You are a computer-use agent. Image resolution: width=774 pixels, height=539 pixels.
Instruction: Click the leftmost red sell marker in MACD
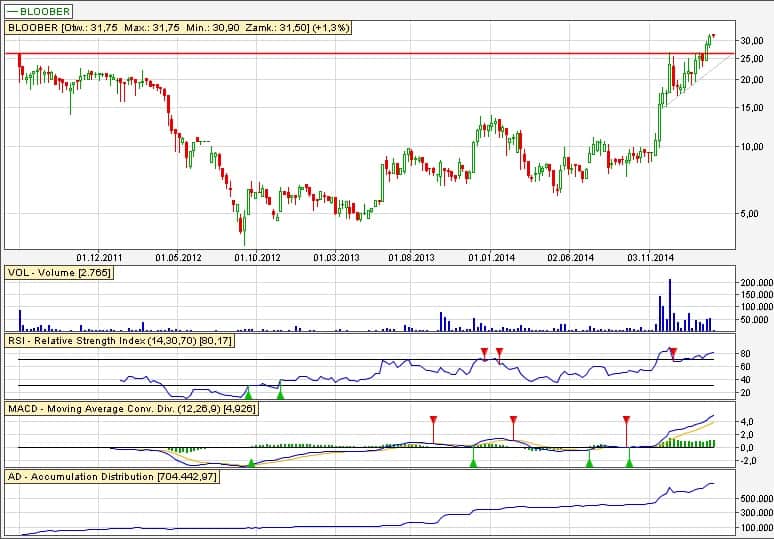[433, 421]
